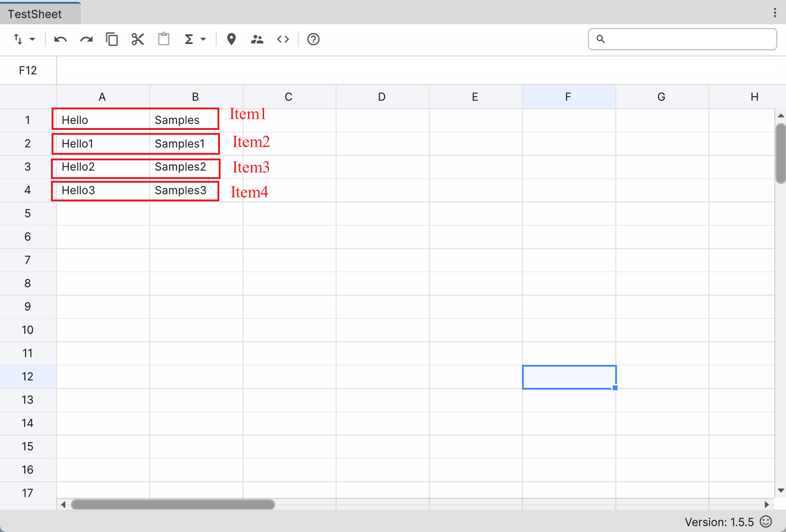Select column F header
This screenshot has height=532, width=786.
coord(569,96)
